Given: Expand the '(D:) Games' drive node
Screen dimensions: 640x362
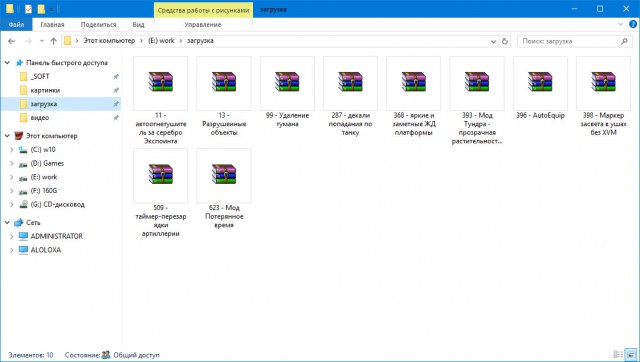Looking at the screenshot, I should click(11, 163).
